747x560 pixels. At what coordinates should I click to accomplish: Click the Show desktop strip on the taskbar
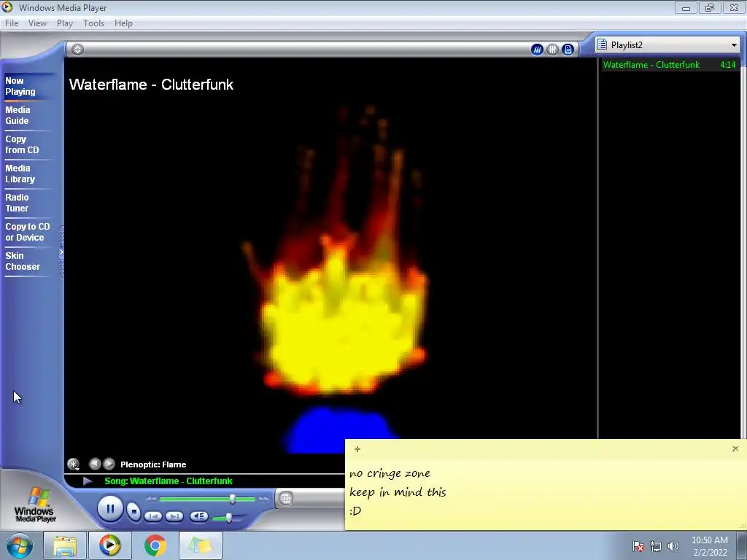point(742,545)
